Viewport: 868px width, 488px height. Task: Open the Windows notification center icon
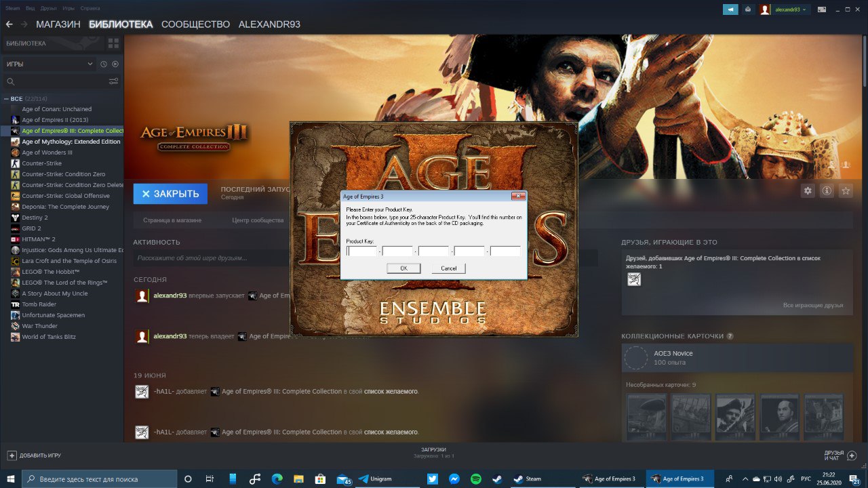tap(854, 479)
